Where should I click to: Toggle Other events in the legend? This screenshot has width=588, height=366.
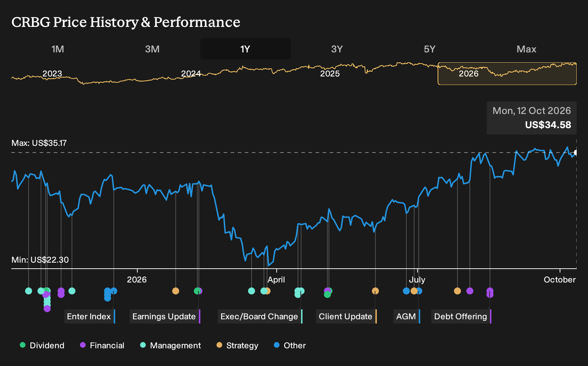point(290,345)
